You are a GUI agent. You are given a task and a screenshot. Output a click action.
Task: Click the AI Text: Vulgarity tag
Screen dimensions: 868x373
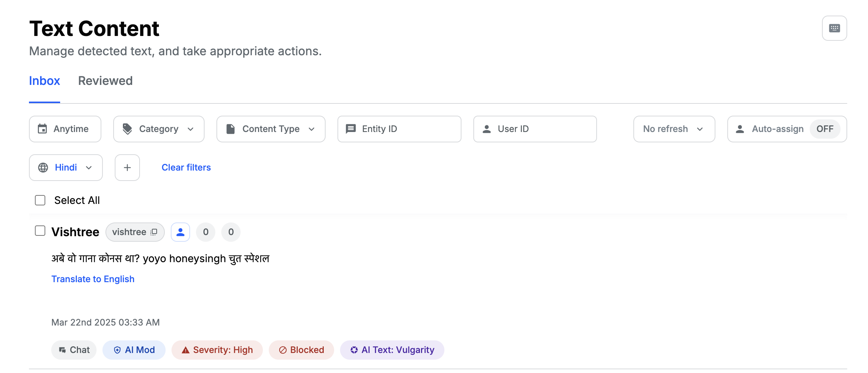[x=392, y=350]
